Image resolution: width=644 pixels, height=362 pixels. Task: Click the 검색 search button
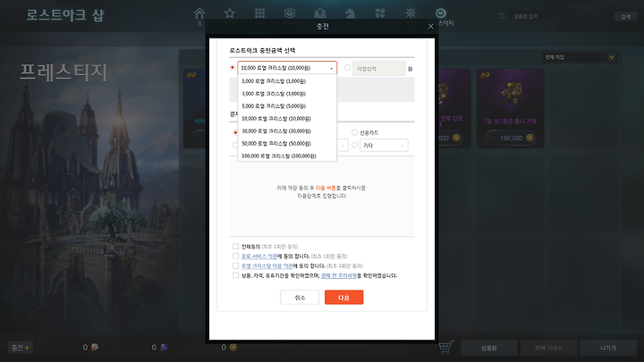(625, 16)
